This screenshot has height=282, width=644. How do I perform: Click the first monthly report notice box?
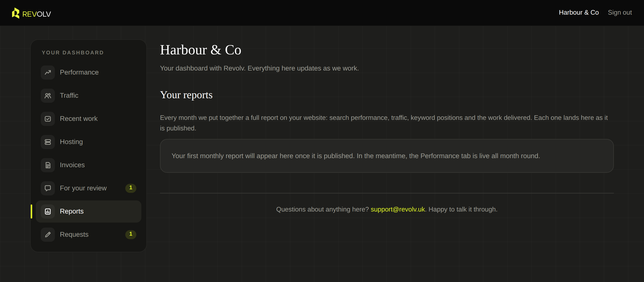[x=387, y=156]
